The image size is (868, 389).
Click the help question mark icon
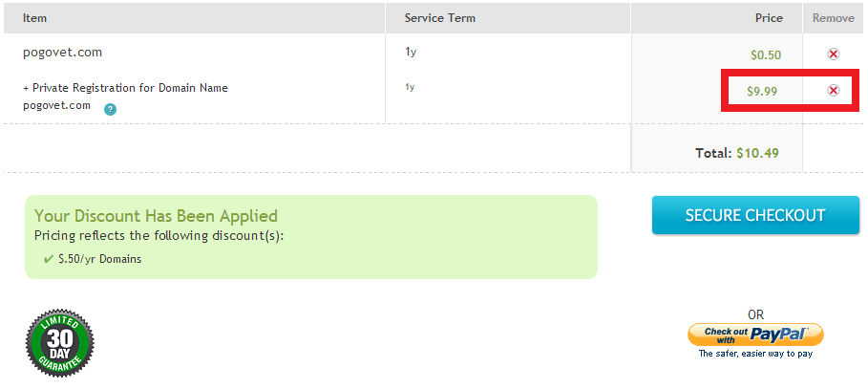coord(111,109)
